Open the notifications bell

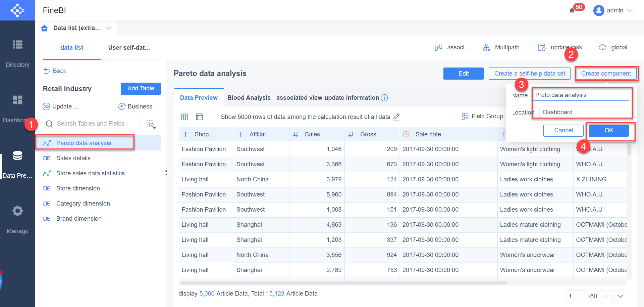[572, 10]
